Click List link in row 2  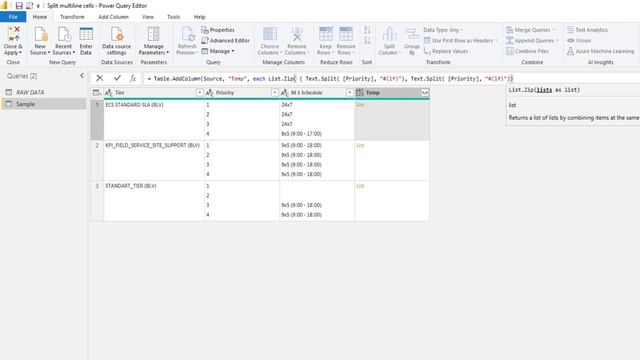coord(360,145)
